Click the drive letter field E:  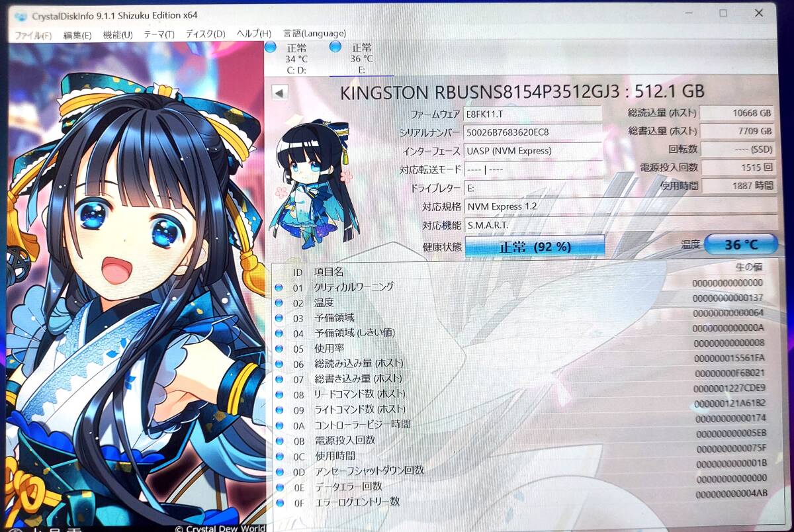point(533,188)
